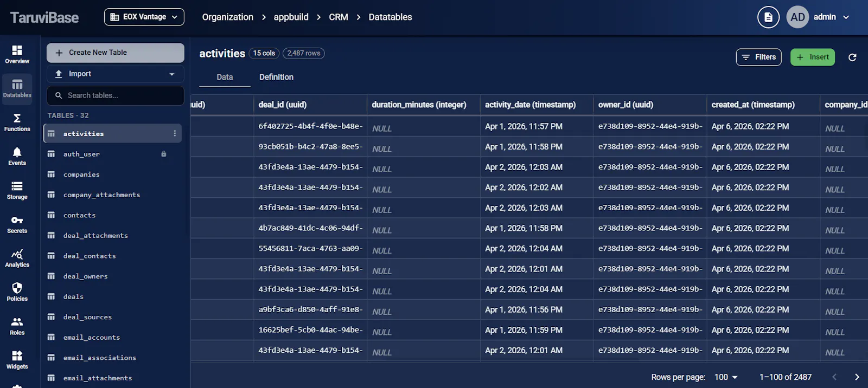The height and width of the screenshot is (388, 868).
Task: Click the activity_date (timestamp) column header
Action: [537, 105]
